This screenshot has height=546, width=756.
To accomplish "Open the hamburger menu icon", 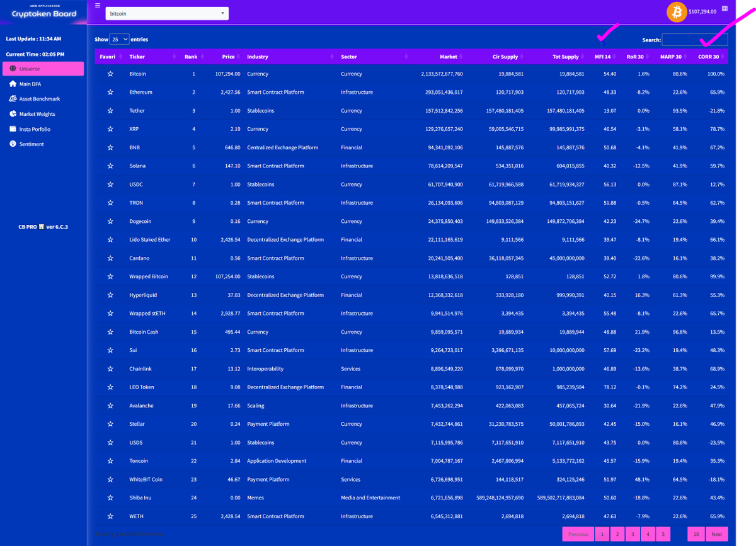I will click(x=97, y=5).
